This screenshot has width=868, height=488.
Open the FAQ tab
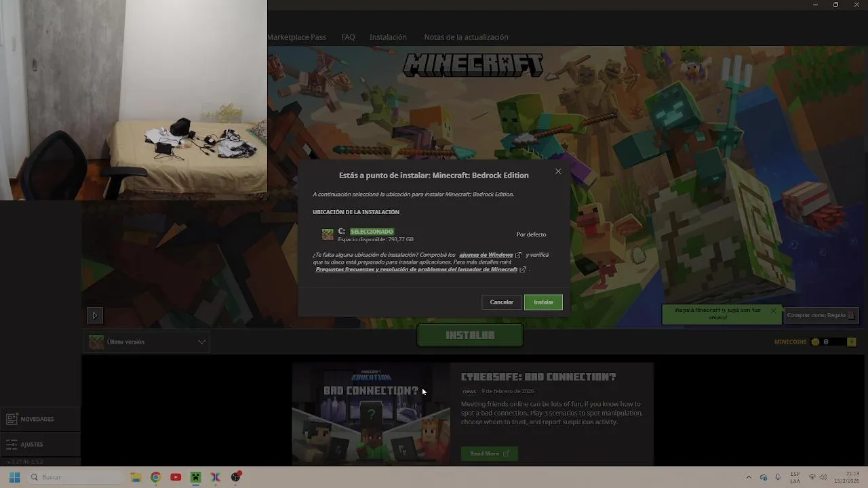348,37
